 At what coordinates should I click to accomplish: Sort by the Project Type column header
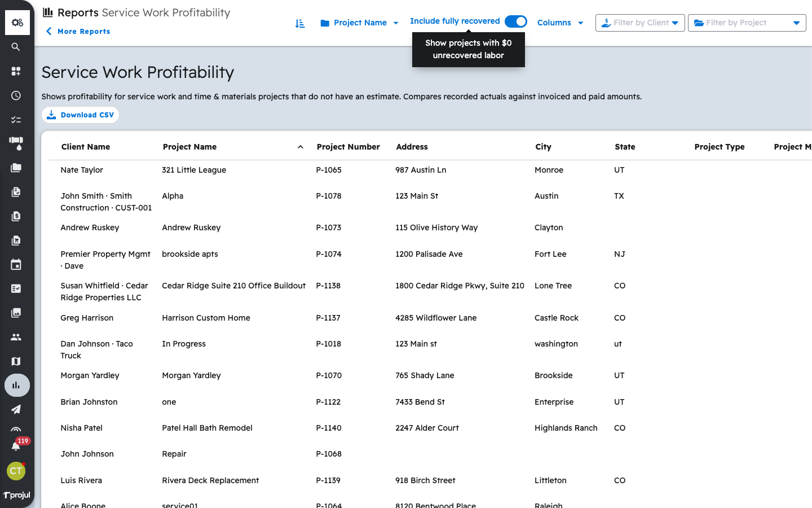coord(720,147)
